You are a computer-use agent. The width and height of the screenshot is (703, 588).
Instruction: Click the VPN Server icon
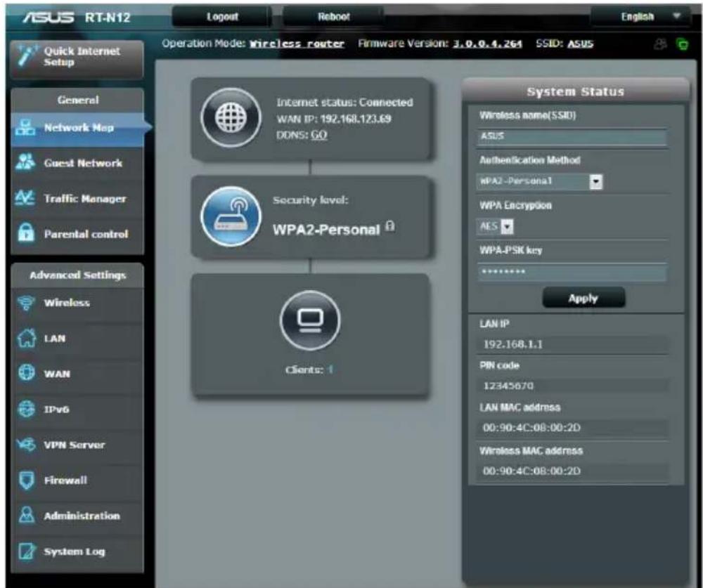tap(26, 445)
